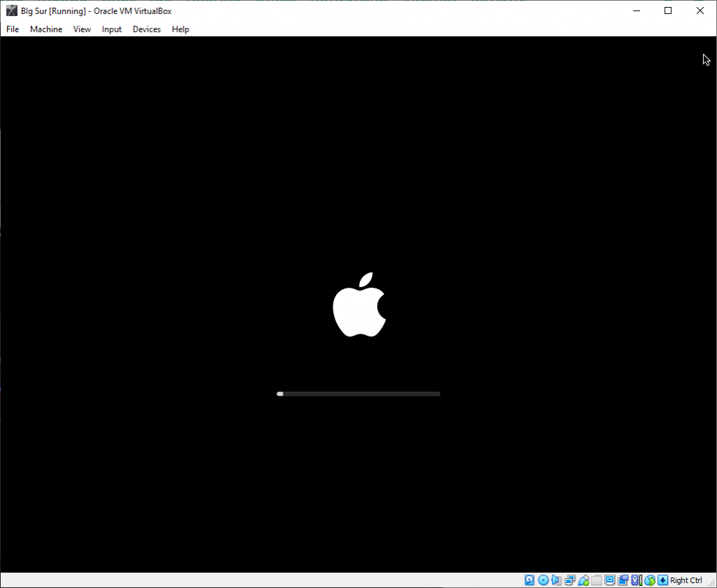The height and width of the screenshot is (588, 717).
Task: Click the network adapters status icon
Action: [x=569, y=580]
